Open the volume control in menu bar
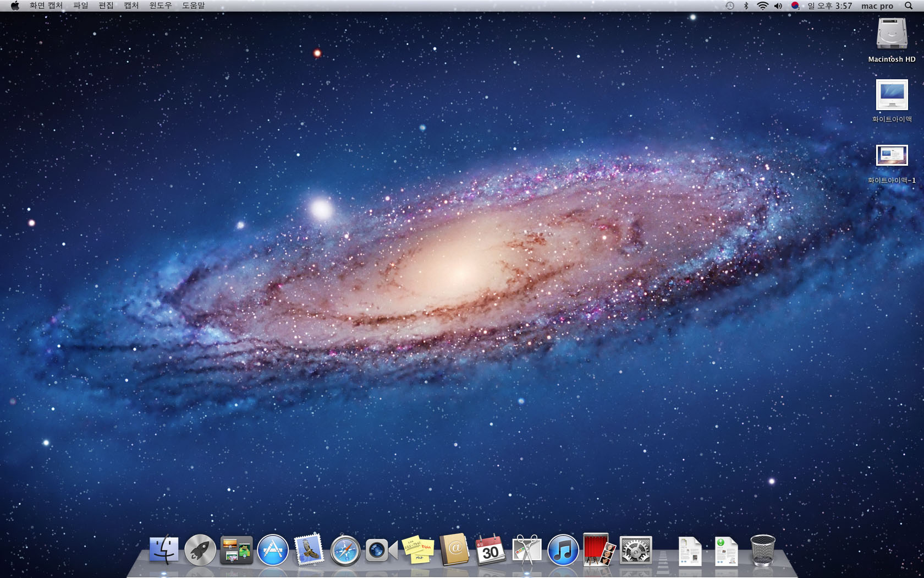This screenshot has width=924, height=578. pos(778,6)
